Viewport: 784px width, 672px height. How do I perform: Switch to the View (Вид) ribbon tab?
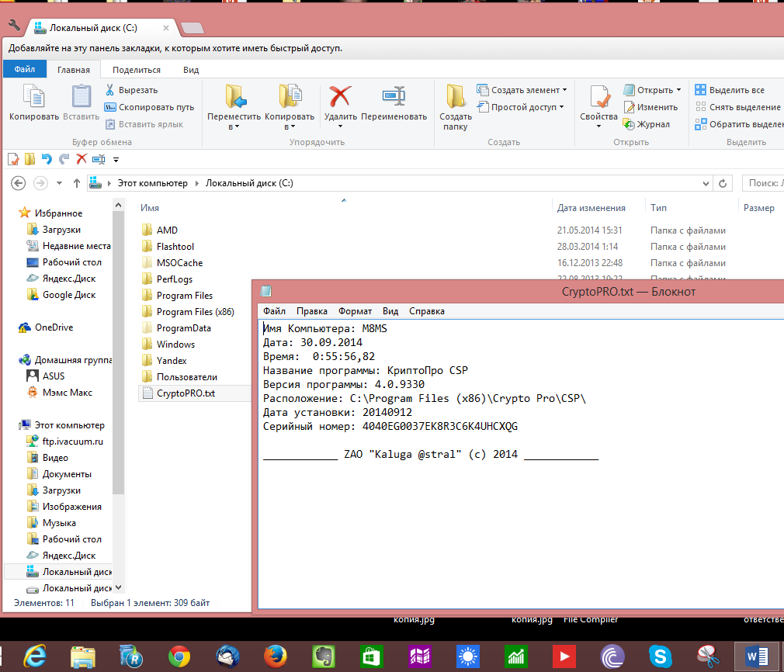point(191,69)
